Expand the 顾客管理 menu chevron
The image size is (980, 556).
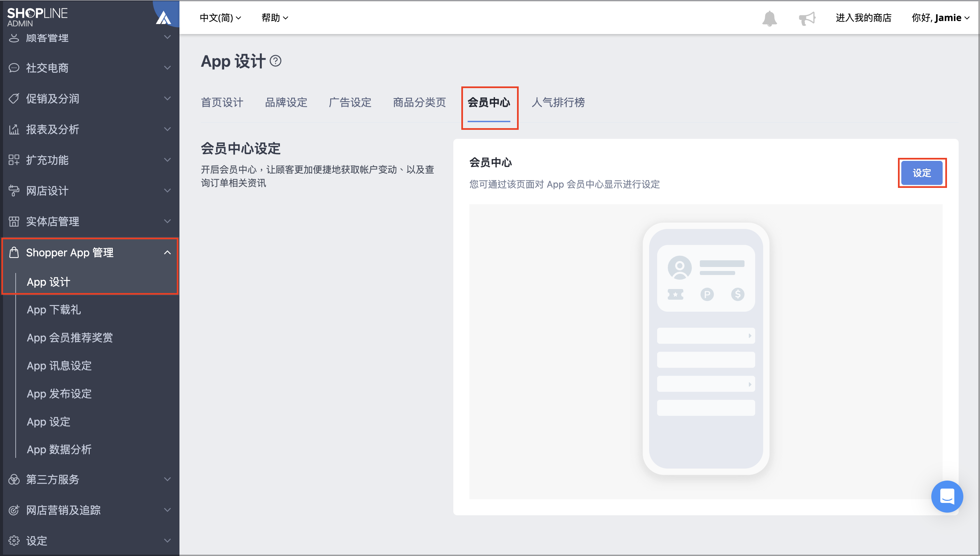coord(167,37)
